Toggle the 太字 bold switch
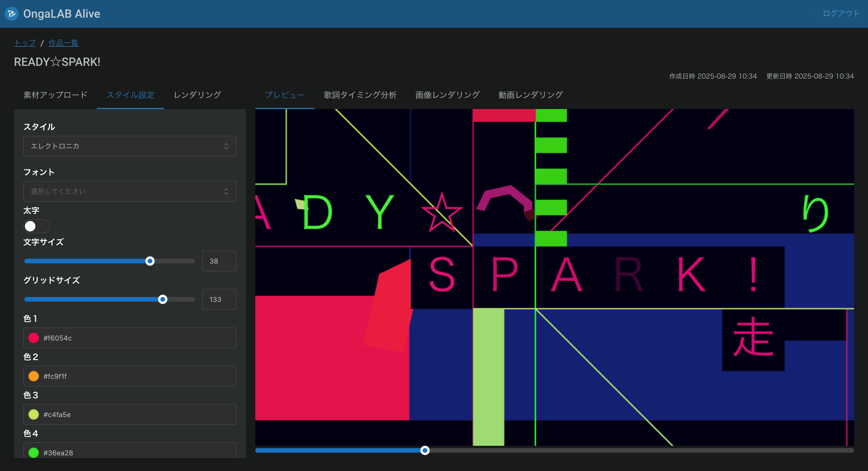This screenshot has height=471, width=868. pyautogui.click(x=36, y=226)
